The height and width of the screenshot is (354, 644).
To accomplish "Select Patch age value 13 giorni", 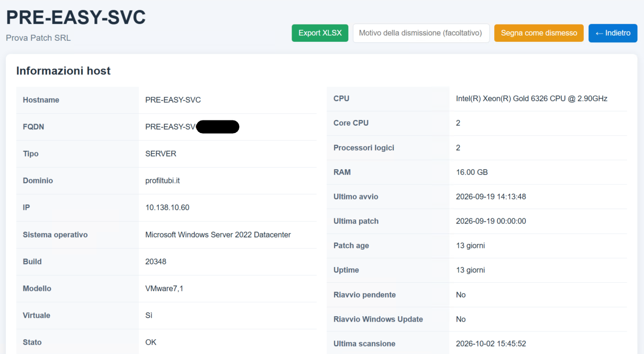I will pyautogui.click(x=470, y=246).
